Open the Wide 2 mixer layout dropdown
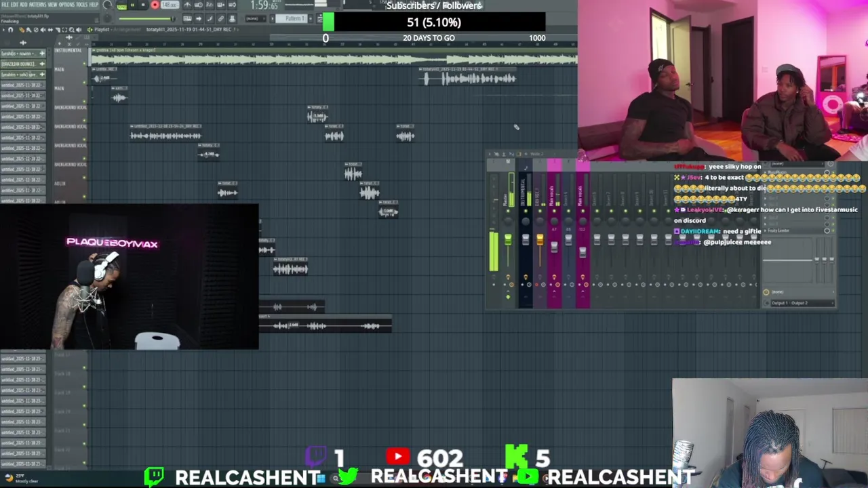868x488 pixels. (x=536, y=154)
